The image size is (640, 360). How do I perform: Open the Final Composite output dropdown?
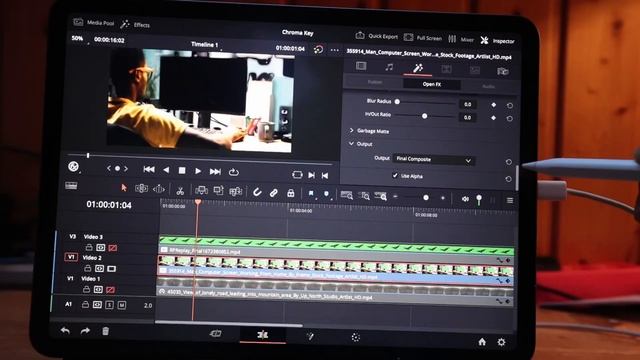(433, 160)
